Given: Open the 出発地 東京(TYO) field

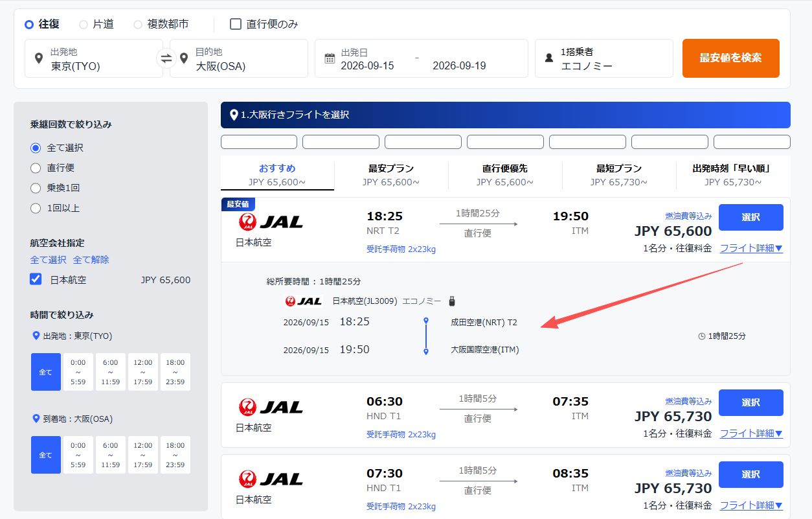Looking at the screenshot, I should [94, 58].
